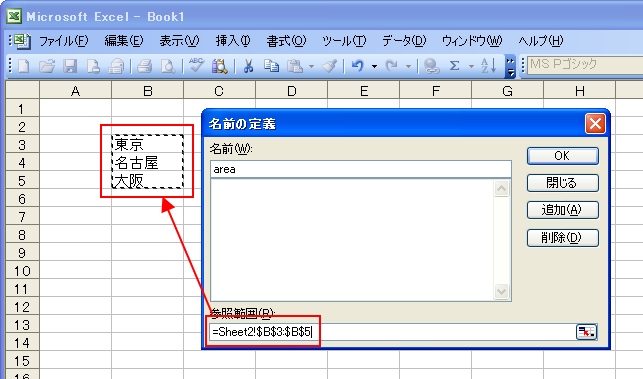Open the AutoSum functions dropdown arrow

pos(471,66)
